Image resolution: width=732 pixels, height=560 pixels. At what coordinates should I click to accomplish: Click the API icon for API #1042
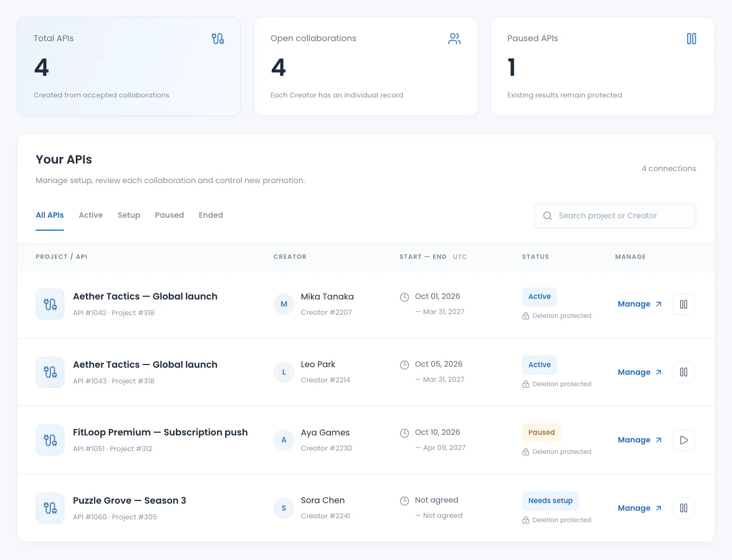(50, 304)
